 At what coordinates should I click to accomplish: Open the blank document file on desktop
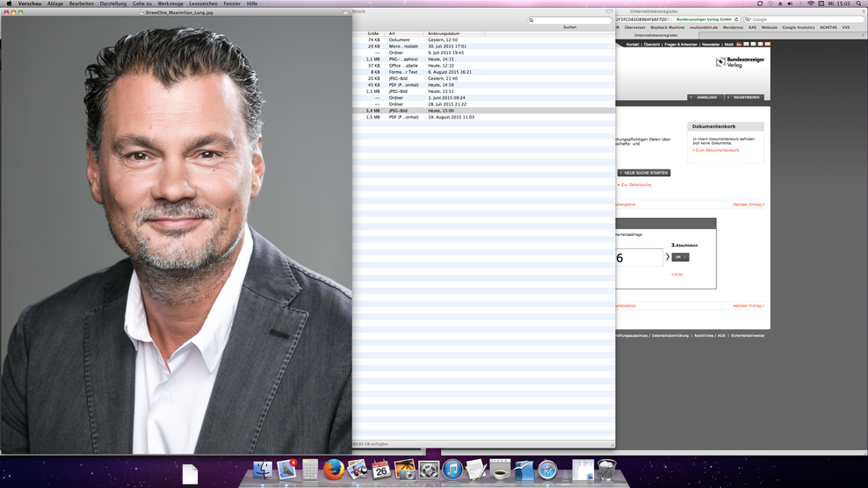click(190, 474)
